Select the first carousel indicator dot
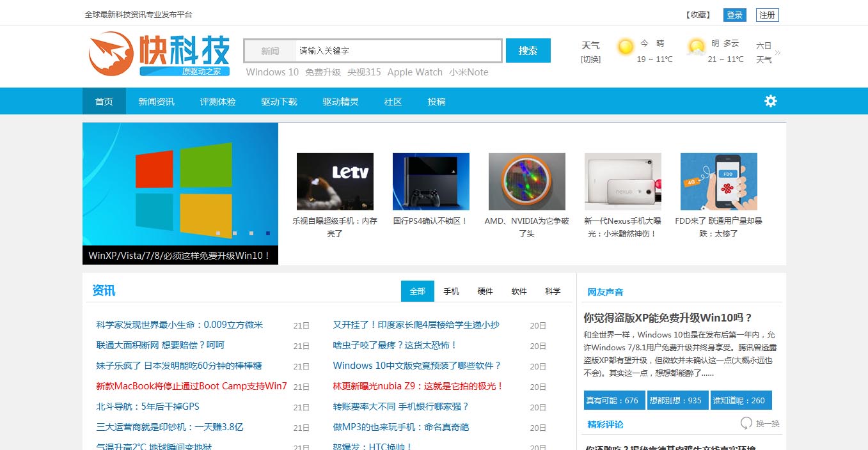868x450 pixels. pyautogui.click(x=218, y=233)
